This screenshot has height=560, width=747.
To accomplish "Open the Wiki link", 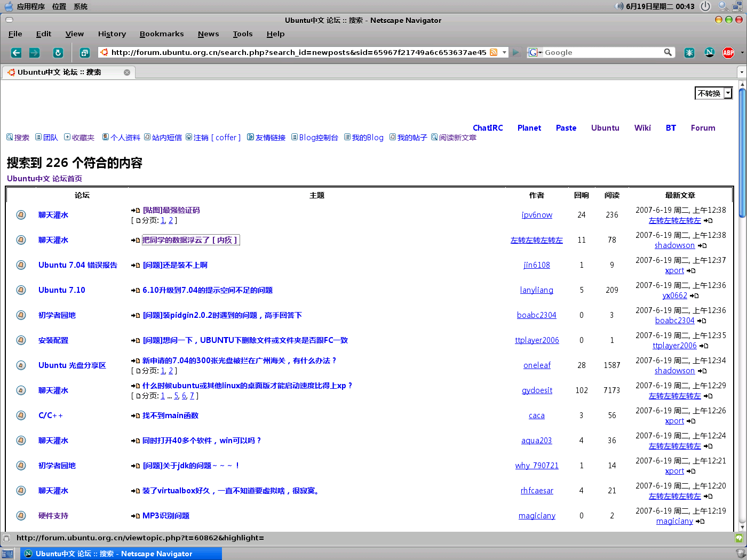I will [x=642, y=128].
